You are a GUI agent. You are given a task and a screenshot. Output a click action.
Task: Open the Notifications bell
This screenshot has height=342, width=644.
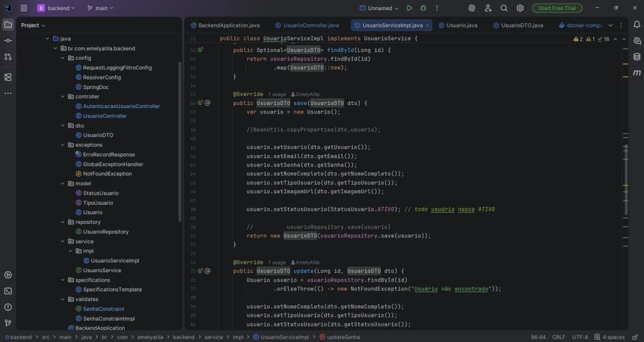coord(637,24)
